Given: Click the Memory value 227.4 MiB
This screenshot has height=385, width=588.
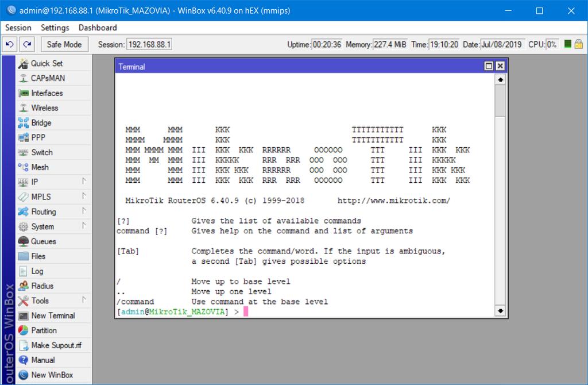Looking at the screenshot, I should click(390, 44).
